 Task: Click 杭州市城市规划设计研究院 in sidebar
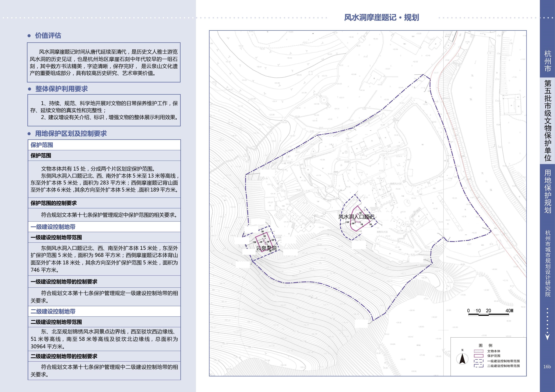(547, 263)
